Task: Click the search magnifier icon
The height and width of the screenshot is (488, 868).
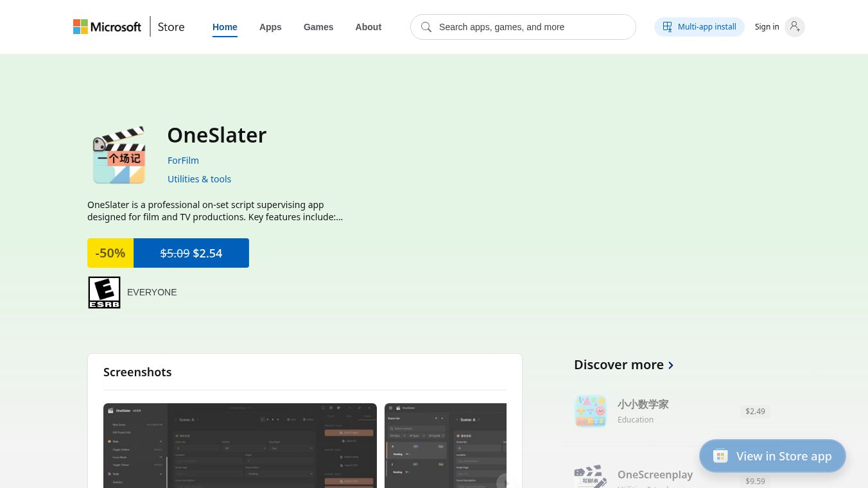Action: pos(426,27)
